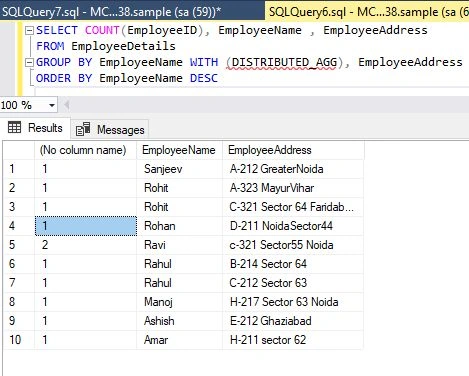Select the Amar name cell

click(x=180, y=340)
